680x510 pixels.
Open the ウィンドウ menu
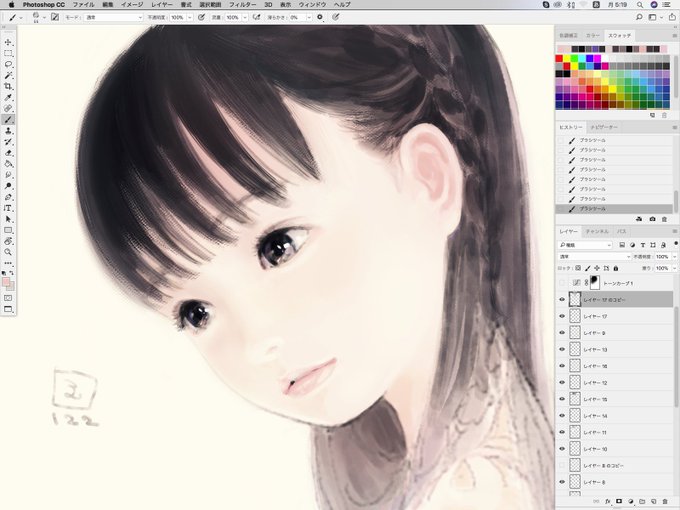[x=312, y=5]
